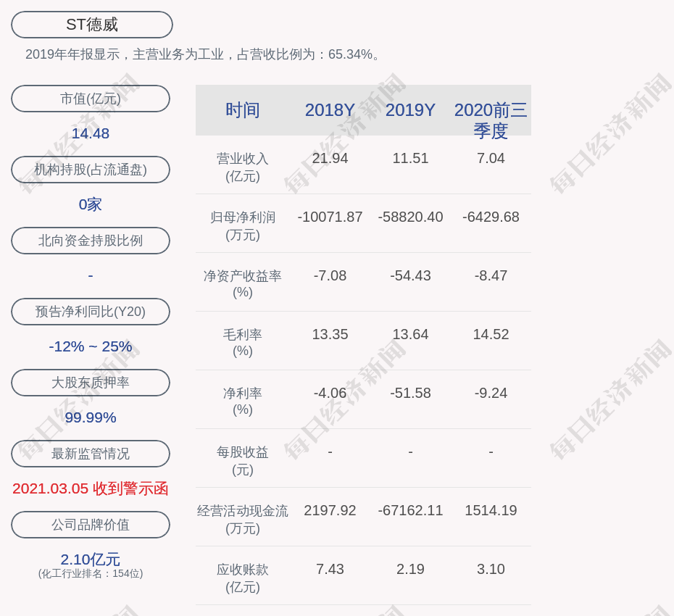
Task: Click the (化工行业排名：154位) ranking note
Action: click(x=91, y=574)
